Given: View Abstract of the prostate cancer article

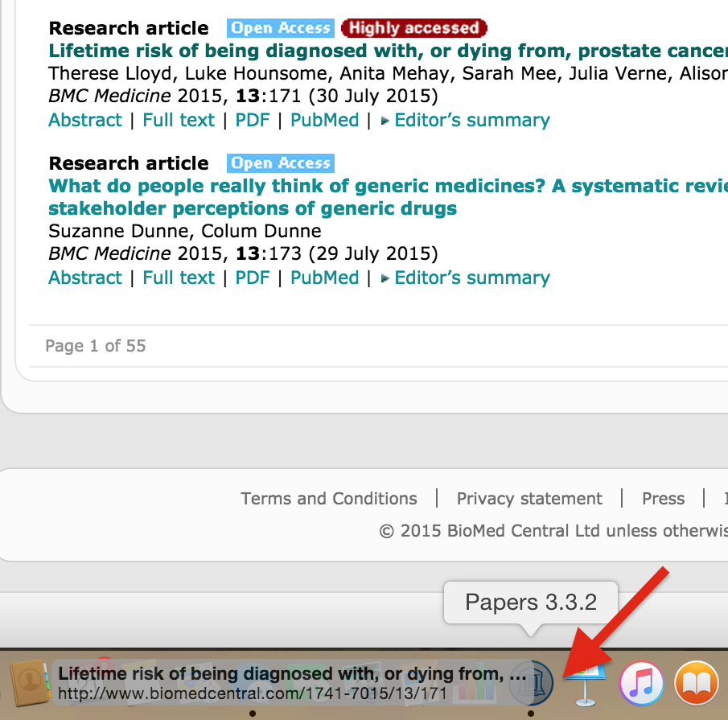Looking at the screenshot, I should (x=85, y=120).
